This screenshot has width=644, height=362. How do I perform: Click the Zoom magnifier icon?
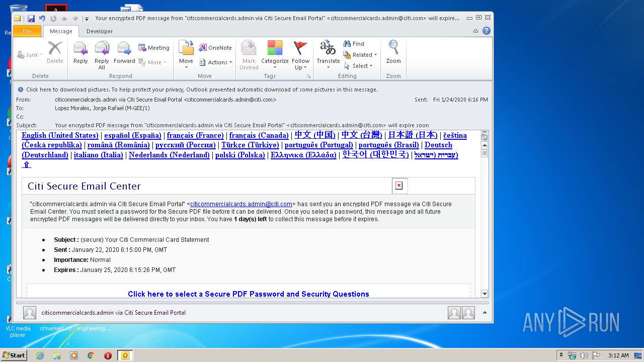393,53
